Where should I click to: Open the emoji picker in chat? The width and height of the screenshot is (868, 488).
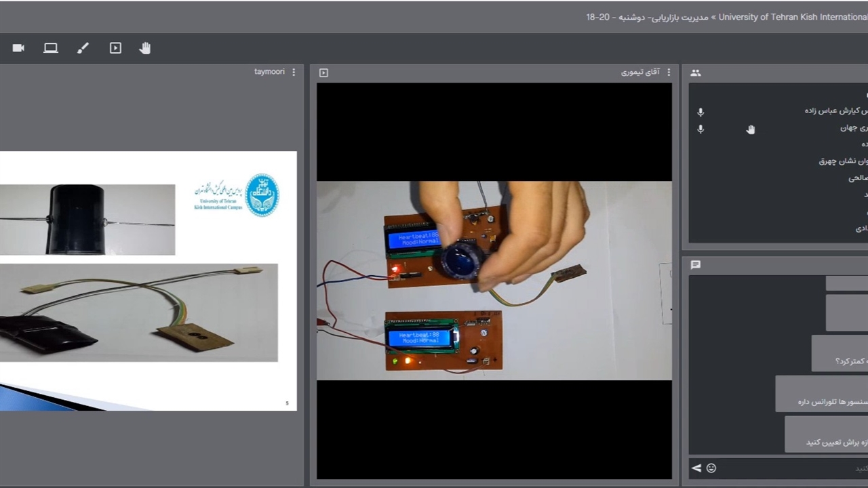pyautogui.click(x=711, y=468)
